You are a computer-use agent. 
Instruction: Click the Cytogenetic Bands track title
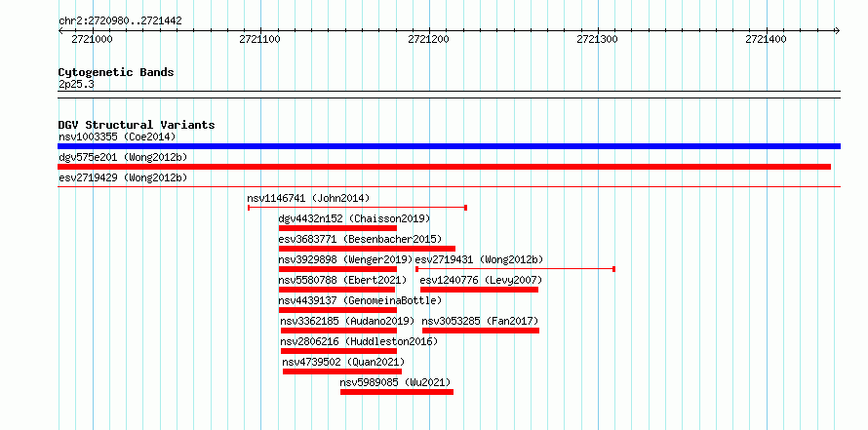116,72
